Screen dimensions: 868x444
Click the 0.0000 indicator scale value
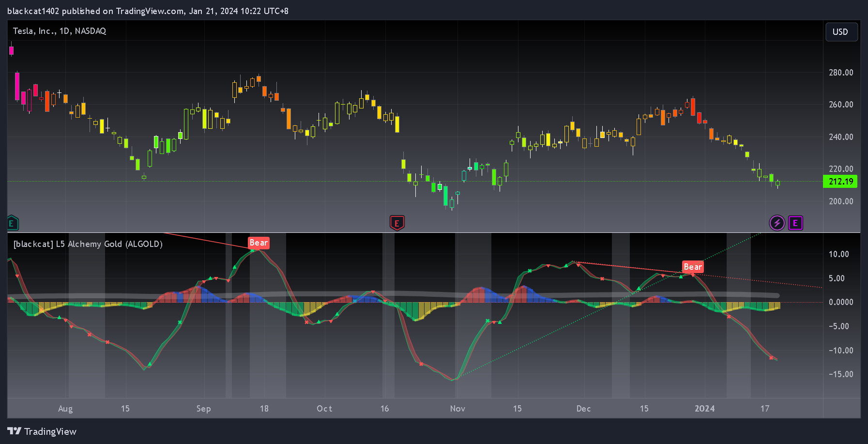pyautogui.click(x=841, y=302)
